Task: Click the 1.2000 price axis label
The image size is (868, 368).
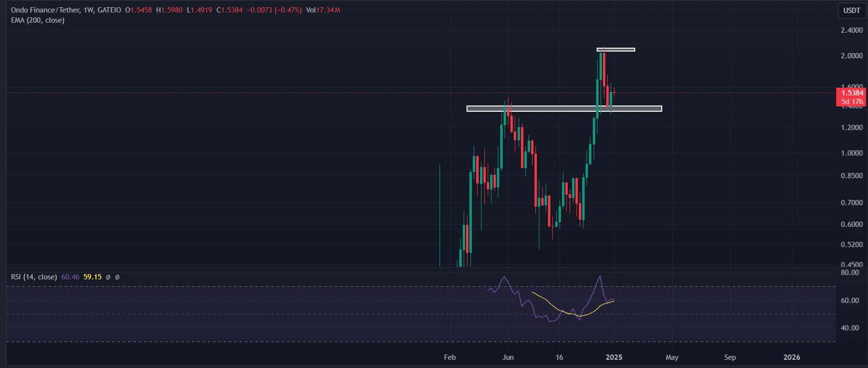Action: 852,128
